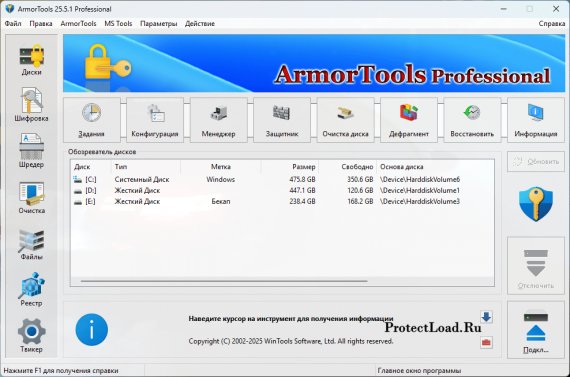570x377 pixels.
Task: Open the Параметры menu
Action: [x=158, y=24]
